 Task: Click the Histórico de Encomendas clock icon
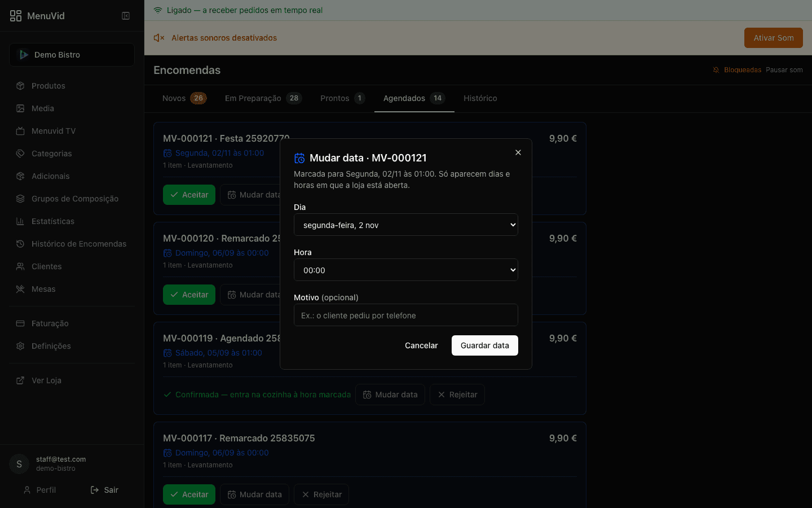pos(20,244)
